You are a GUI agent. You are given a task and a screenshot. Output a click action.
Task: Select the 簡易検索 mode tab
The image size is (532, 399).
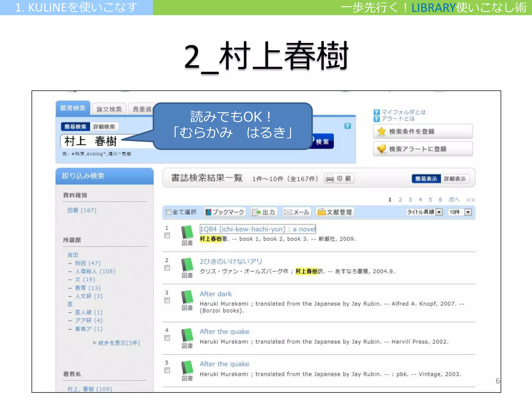pyautogui.click(x=75, y=127)
